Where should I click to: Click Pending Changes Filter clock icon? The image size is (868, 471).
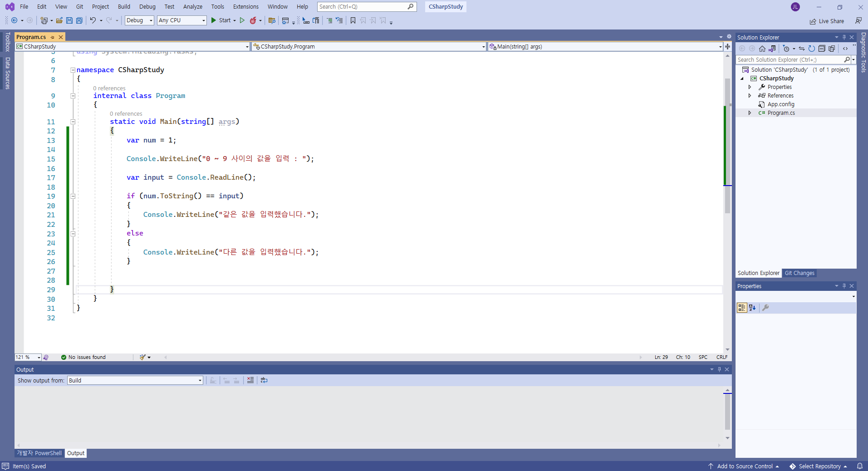coord(786,49)
